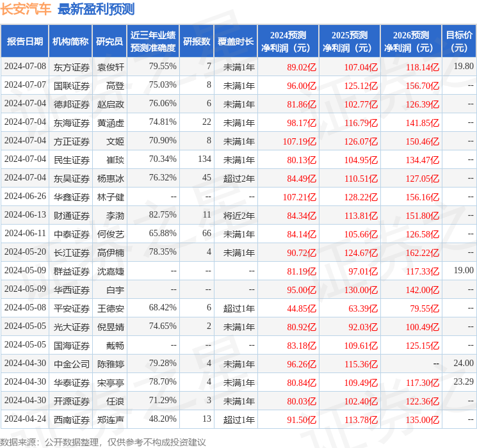Select the 德邦证券 institution cell
477x448 pixels.
pos(72,104)
